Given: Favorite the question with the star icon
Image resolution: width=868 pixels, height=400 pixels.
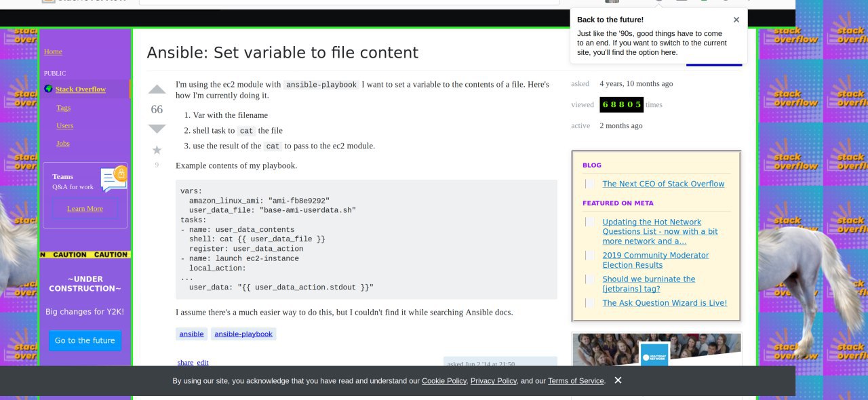Looking at the screenshot, I should pyautogui.click(x=157, y=150).
